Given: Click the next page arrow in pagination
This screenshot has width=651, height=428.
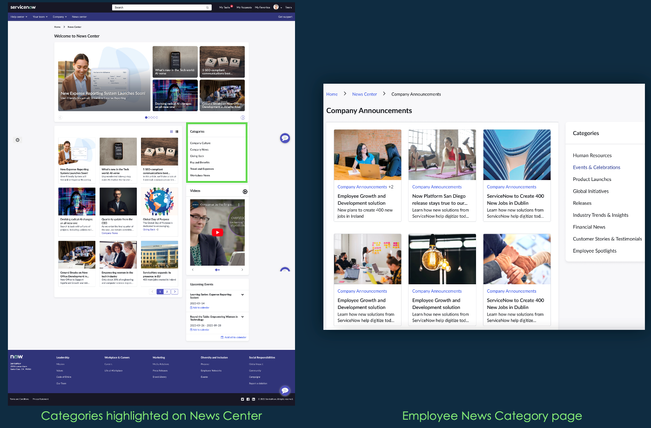Looking at the screenshot, I should 175,292.
